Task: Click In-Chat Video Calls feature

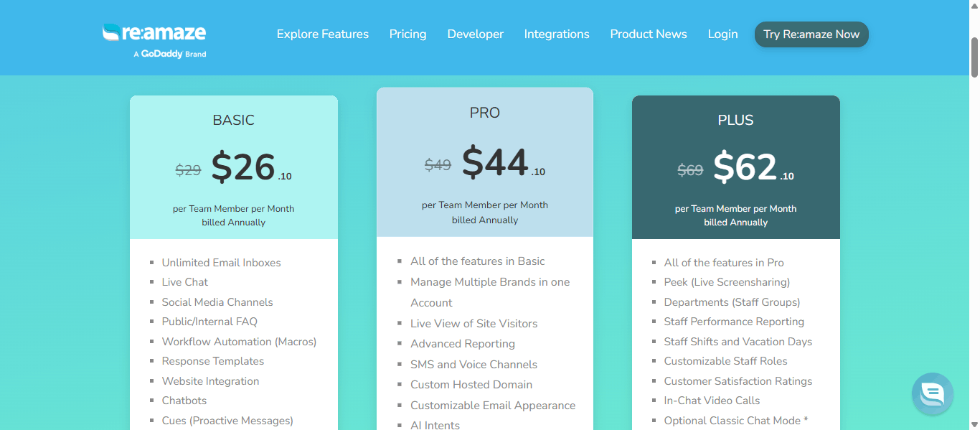Action: 712,401
